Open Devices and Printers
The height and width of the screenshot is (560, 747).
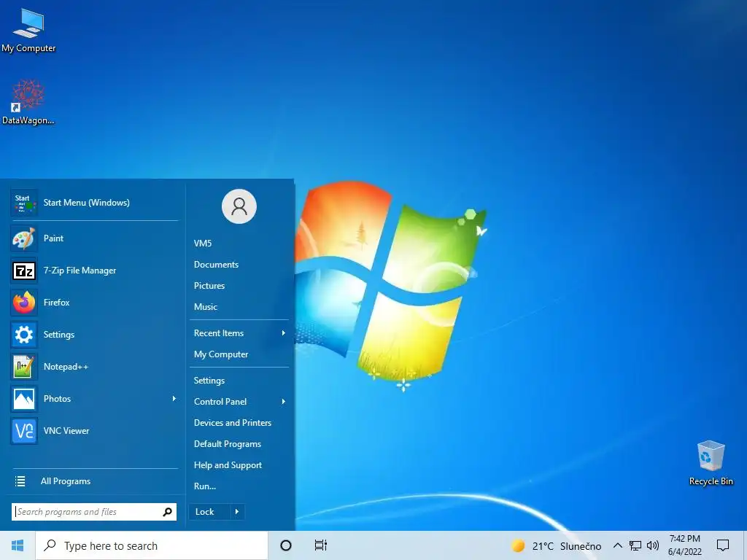point(233,423)
